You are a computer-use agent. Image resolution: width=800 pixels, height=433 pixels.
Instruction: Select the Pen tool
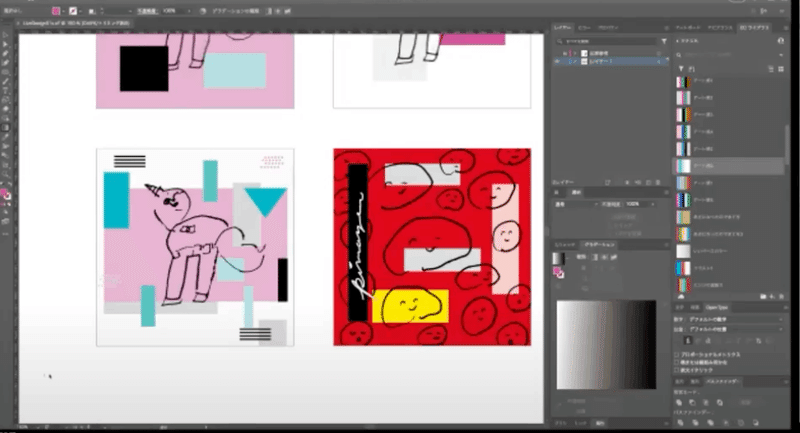tap(5, 54)
